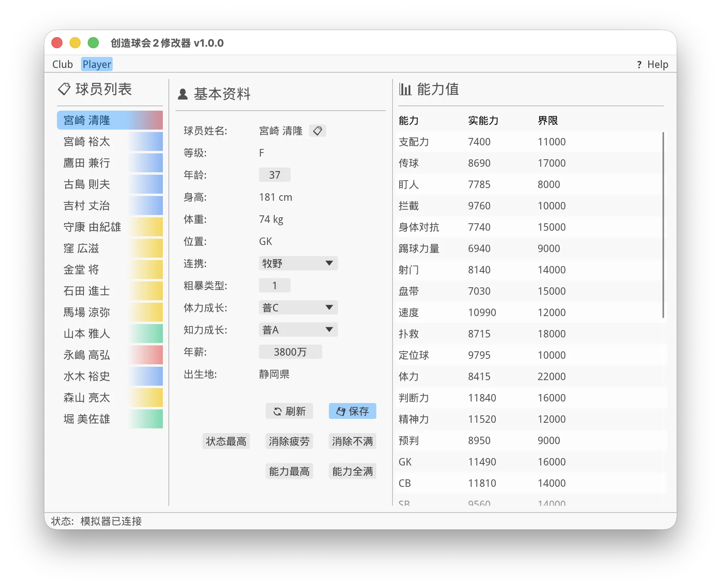Select player 森山 亮太 in the list
This screenshot has height=588, width=721.
[x=110, y=398]
